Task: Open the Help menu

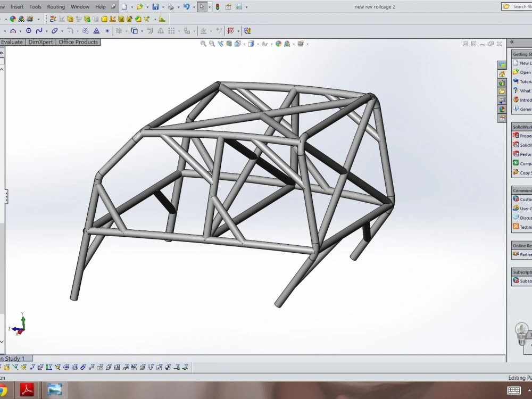Action: (101, 6)
